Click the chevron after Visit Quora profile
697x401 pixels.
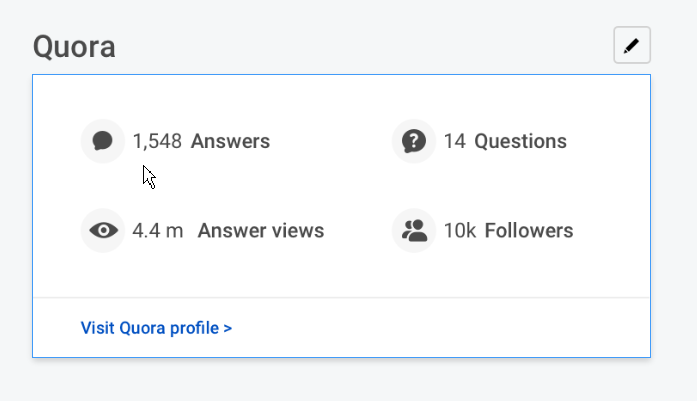(228, 327)
